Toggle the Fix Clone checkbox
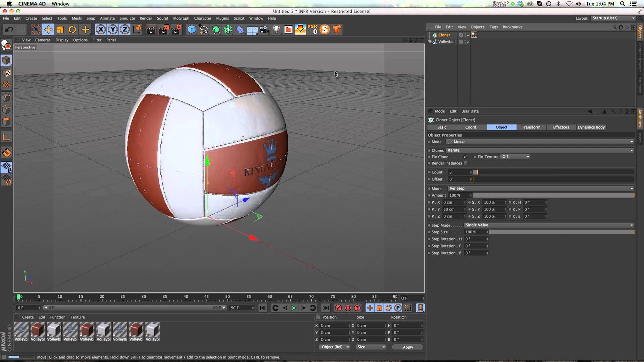Image resolution: width=644 pixels, height=362 pixels. point(465,157)
